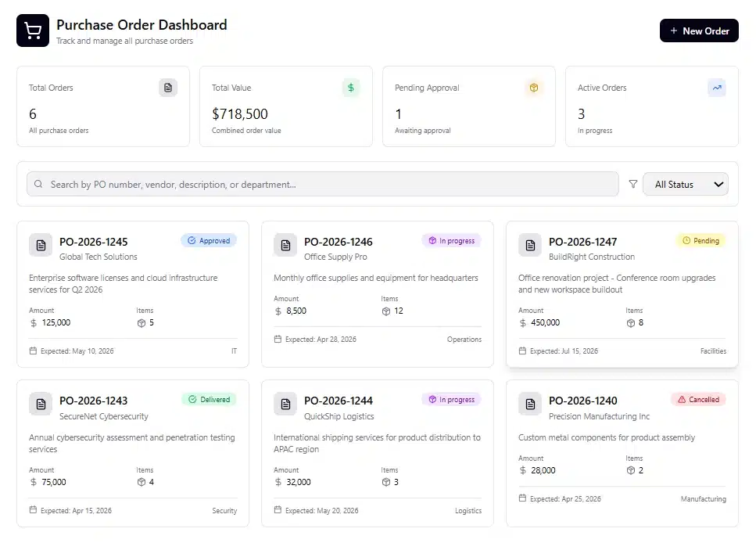This screenshot has width=756, height=543.
Task: Click the shopping cart dashboard logo
Action: point(32,31)
